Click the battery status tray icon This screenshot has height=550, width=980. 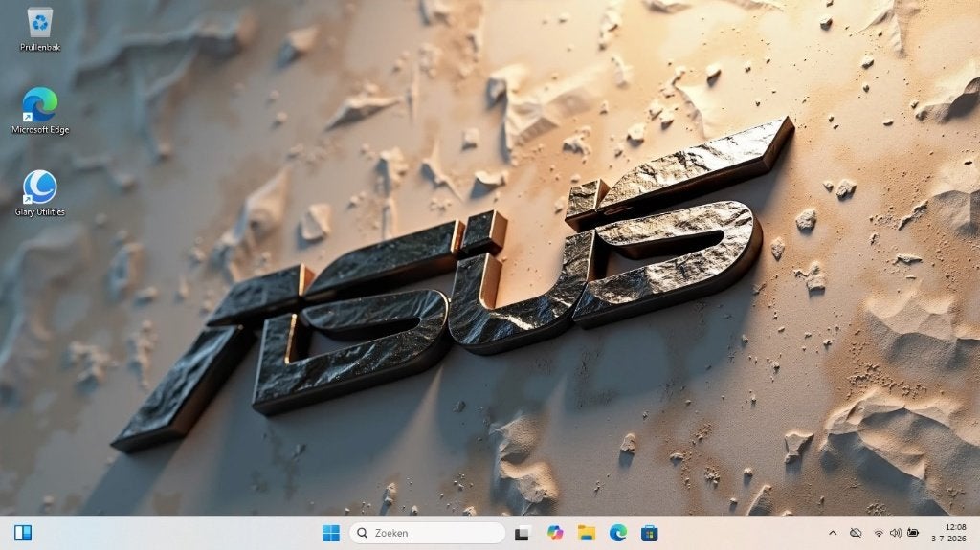coord(913,533)
